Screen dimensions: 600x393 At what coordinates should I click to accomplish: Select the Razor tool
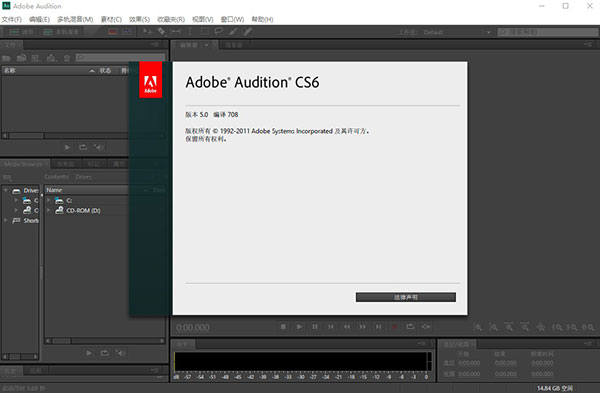161,31
